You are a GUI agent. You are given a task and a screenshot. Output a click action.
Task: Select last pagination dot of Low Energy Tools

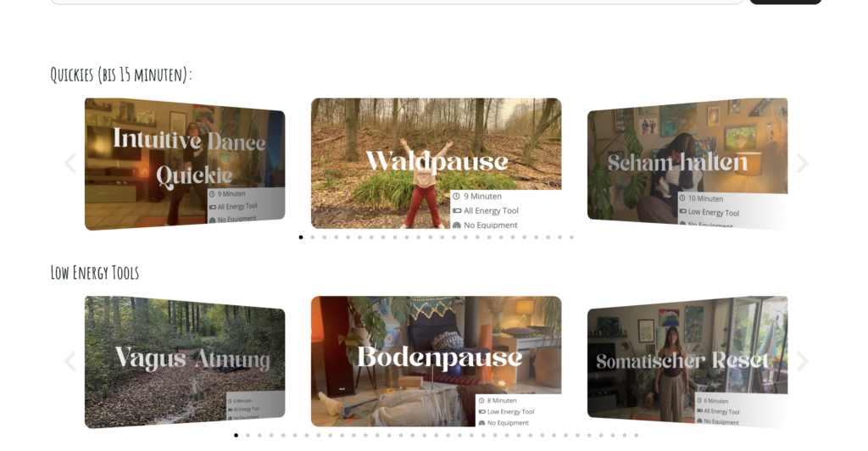(x=637, y=436)
